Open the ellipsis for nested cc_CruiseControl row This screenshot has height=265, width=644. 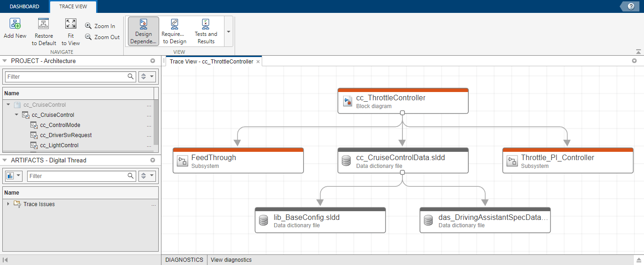(149, 115)
